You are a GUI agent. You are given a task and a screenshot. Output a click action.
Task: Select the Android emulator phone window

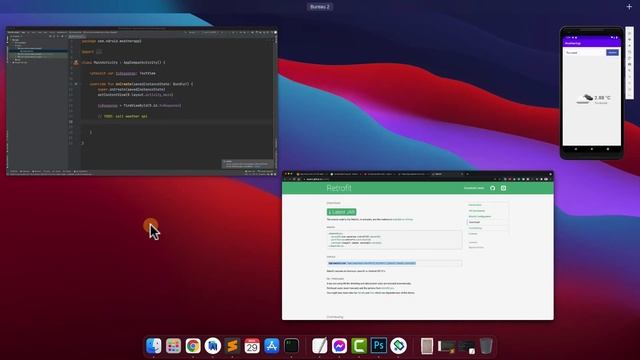click(x=591, y=93)
